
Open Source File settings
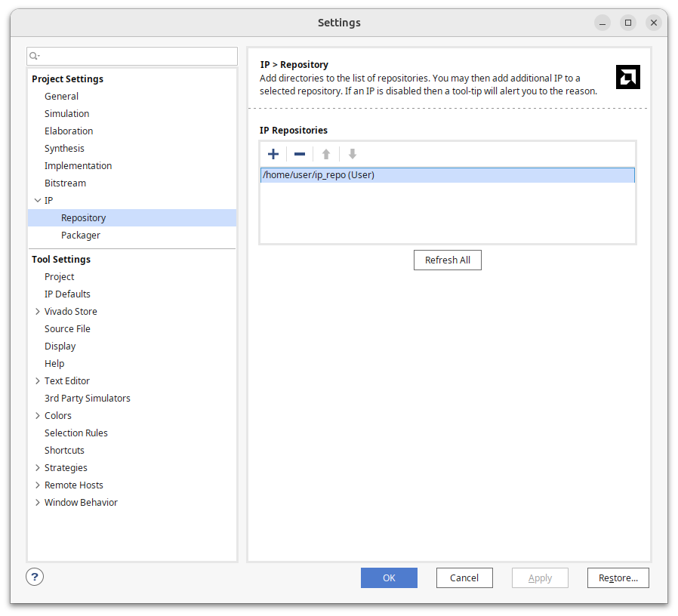coord(67,329)
